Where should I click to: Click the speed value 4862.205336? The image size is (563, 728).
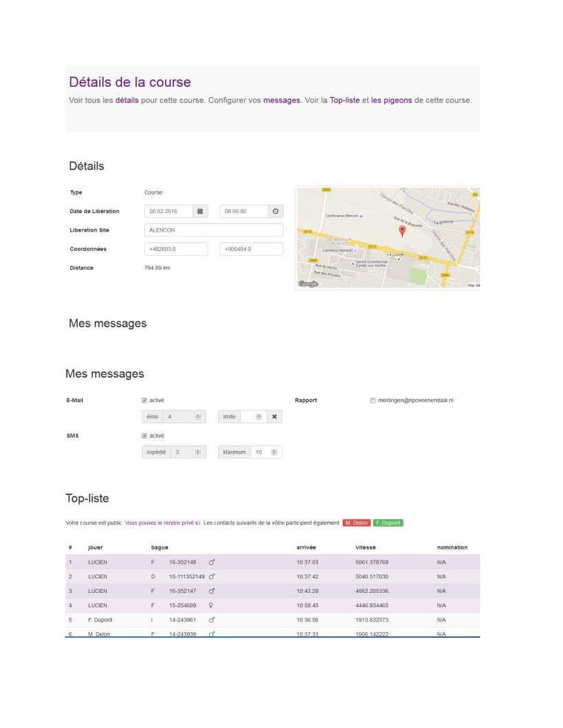click(x=372, y=591)
